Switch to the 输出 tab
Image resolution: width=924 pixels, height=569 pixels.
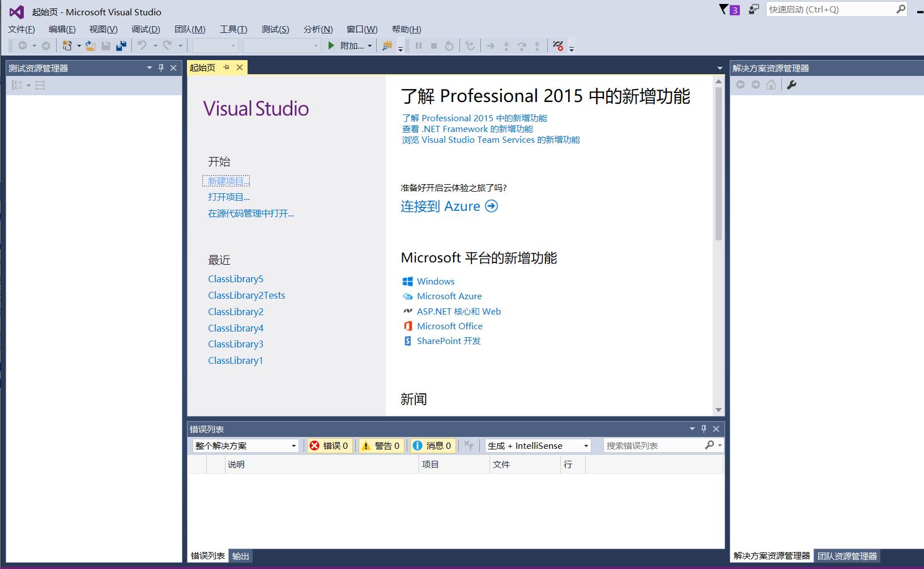pos(241,556)
